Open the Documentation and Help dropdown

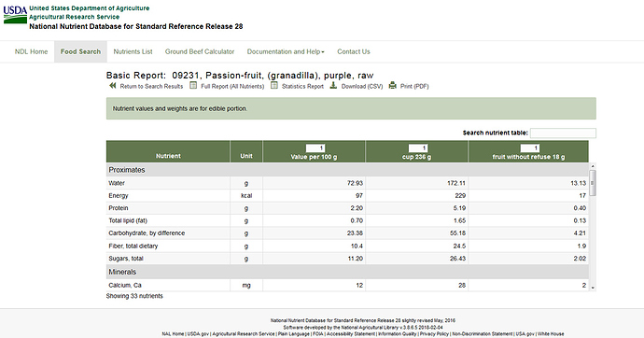click(286, 51)
